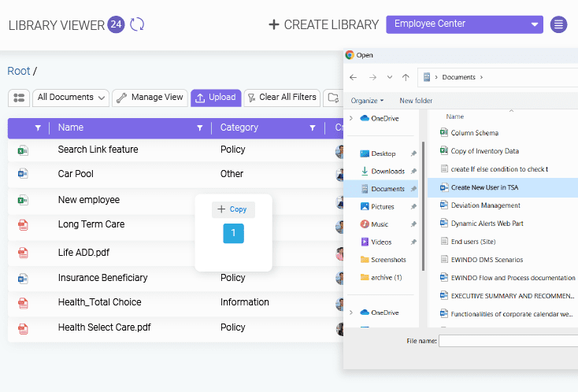The width and height of the screenshot is (578, 392).
Task: Click the chevron before Documents in address bar
Action: click(436, 77)
